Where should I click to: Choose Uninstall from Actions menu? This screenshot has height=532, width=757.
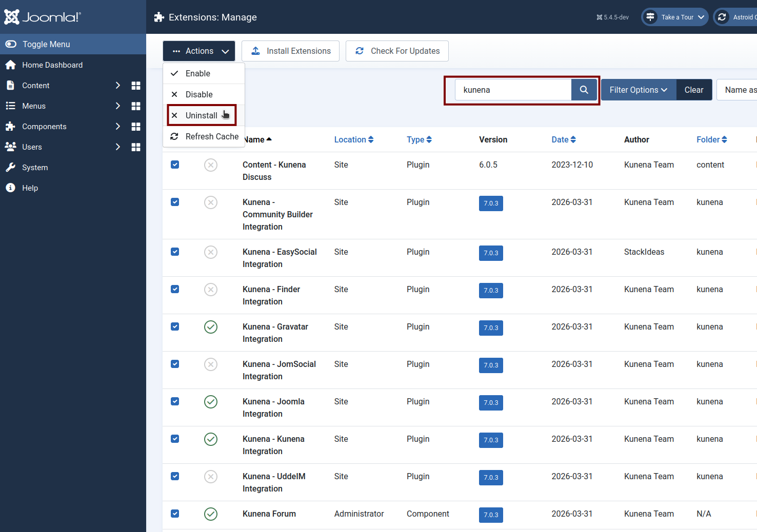click(x=202, y=115)
